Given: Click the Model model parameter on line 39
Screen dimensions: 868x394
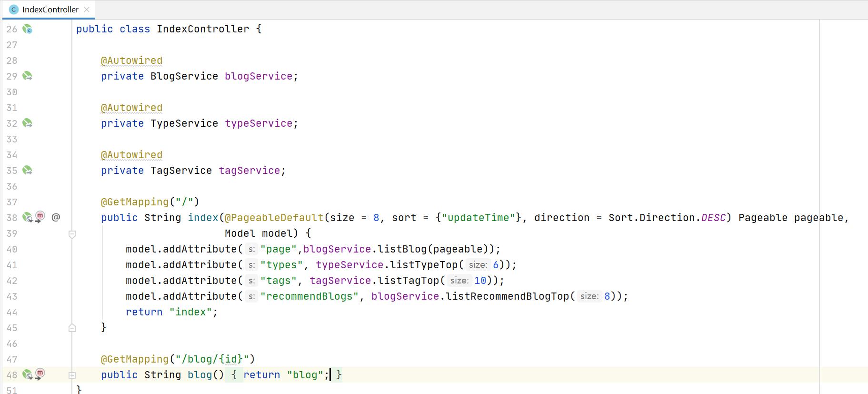Looking at the screenshot, I should tap(259, 233).
